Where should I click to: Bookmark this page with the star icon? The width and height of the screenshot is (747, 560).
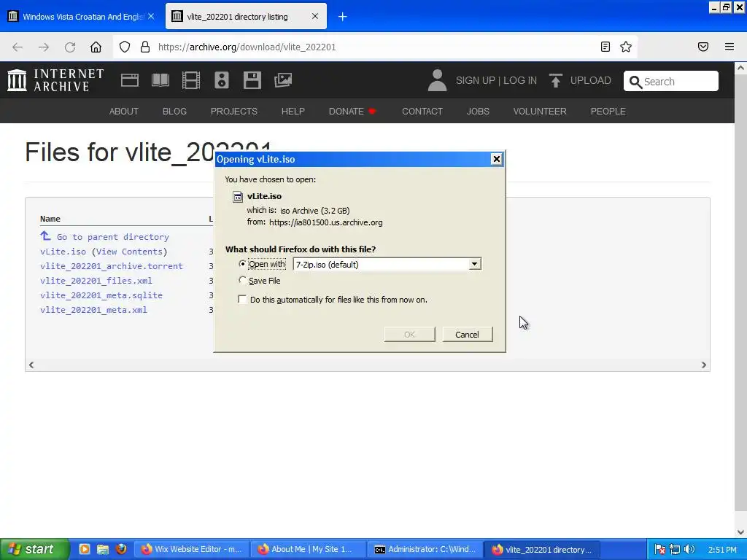626,47
